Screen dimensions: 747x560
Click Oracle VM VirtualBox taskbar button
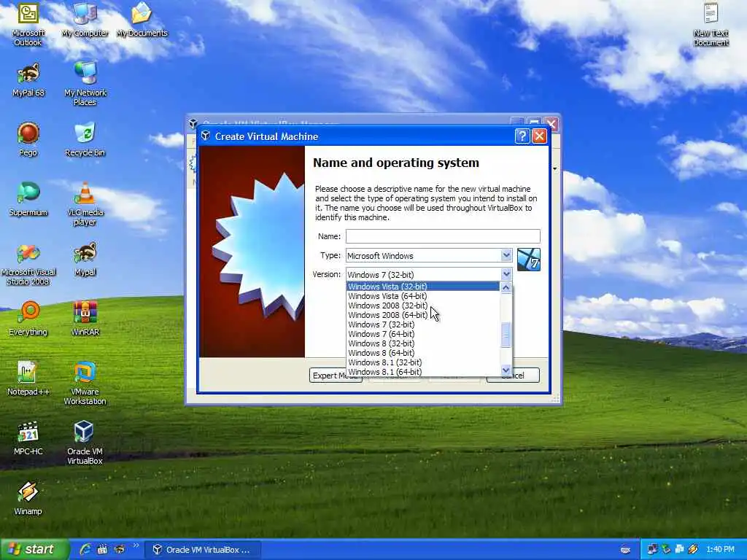tap(203, 550)
